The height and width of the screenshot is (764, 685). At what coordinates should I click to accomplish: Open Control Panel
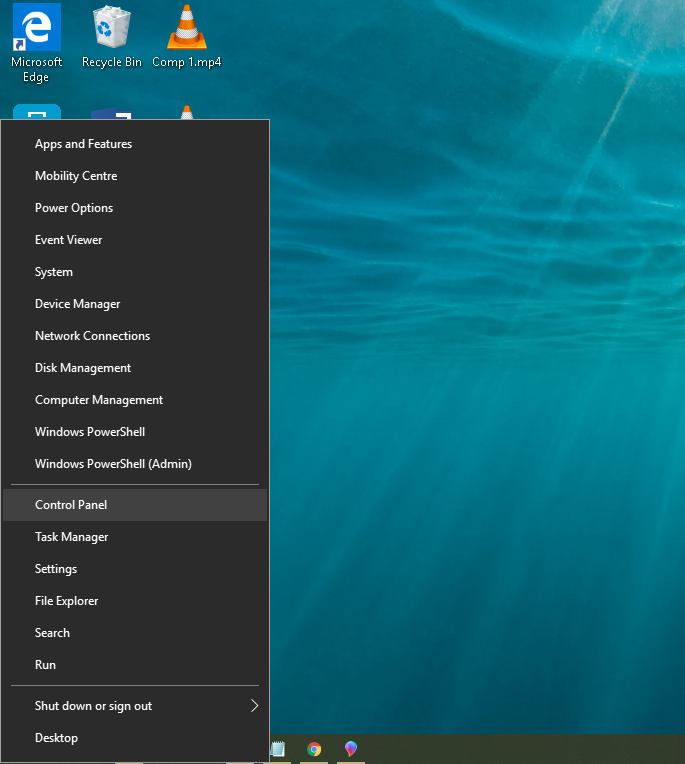pos(135,505)
